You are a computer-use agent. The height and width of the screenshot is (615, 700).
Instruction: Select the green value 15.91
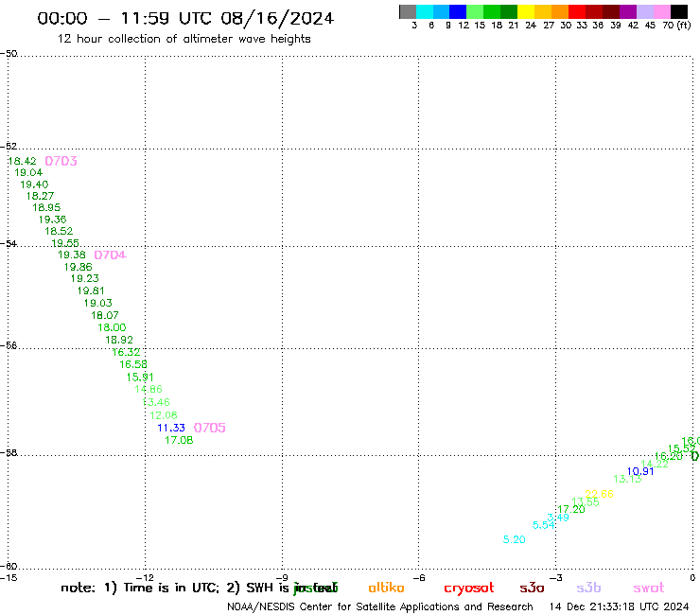[x=140, y=378]
